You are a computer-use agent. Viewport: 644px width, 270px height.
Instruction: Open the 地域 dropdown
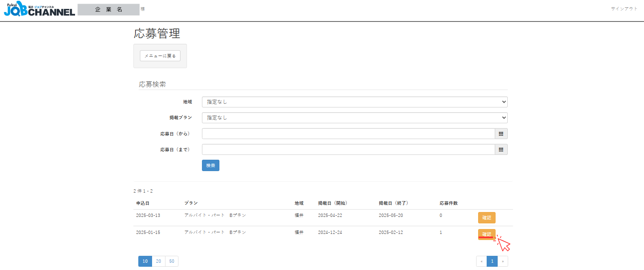(x=355, y=102)
